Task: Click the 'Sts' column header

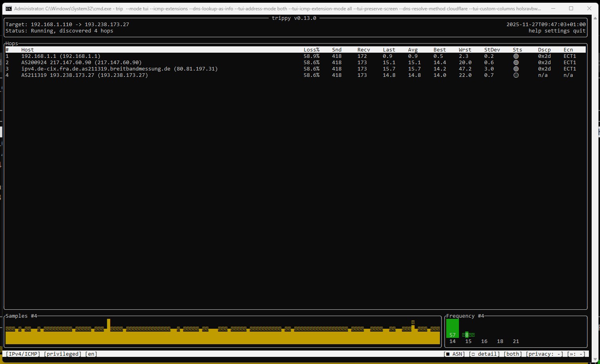Action: coord(518,50)
